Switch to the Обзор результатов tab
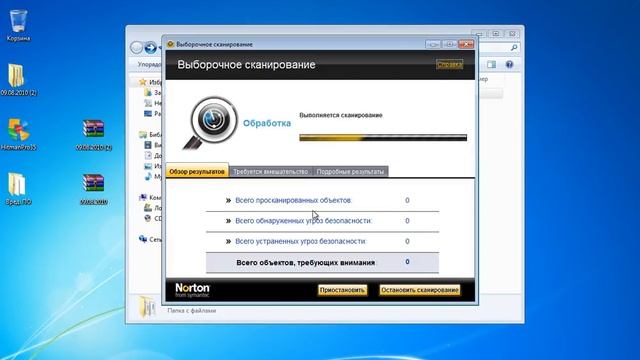The image size is (640, 360). (x=197, y=171)
